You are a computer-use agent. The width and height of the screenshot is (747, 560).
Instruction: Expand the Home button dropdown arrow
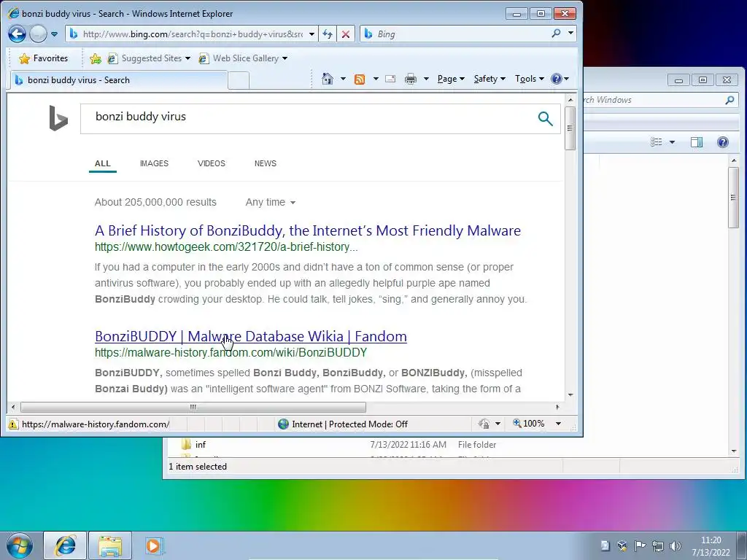343,79
